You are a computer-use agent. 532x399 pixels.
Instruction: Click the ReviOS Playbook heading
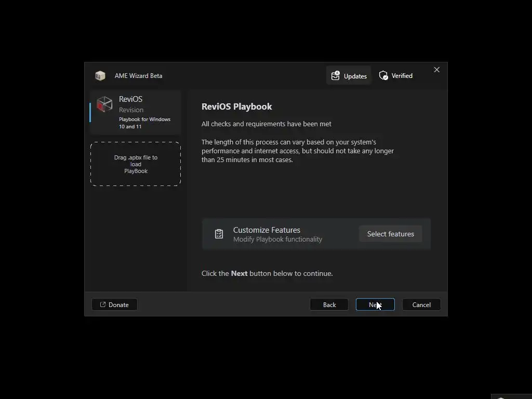[x=236, y=107]
